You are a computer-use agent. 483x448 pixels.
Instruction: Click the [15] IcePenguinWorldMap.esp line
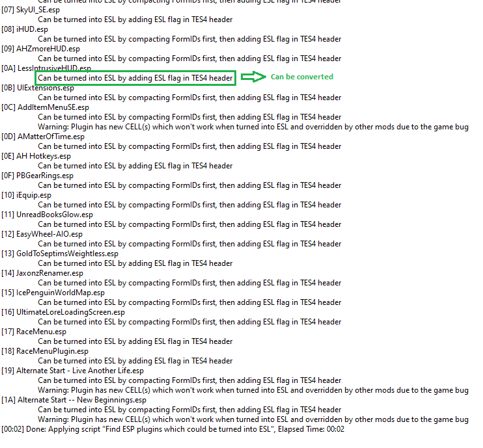[x=53, y=293]
